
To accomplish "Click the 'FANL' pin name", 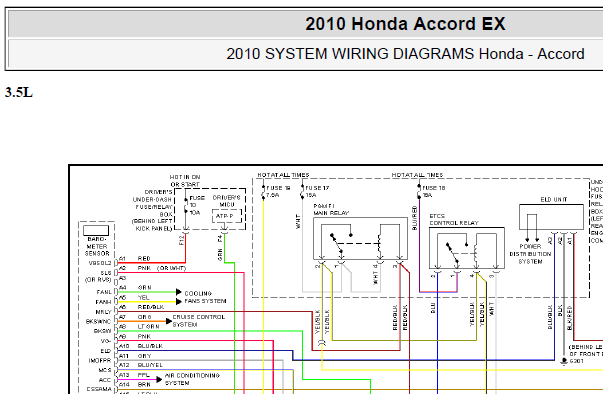I will [x=104, y=292].
